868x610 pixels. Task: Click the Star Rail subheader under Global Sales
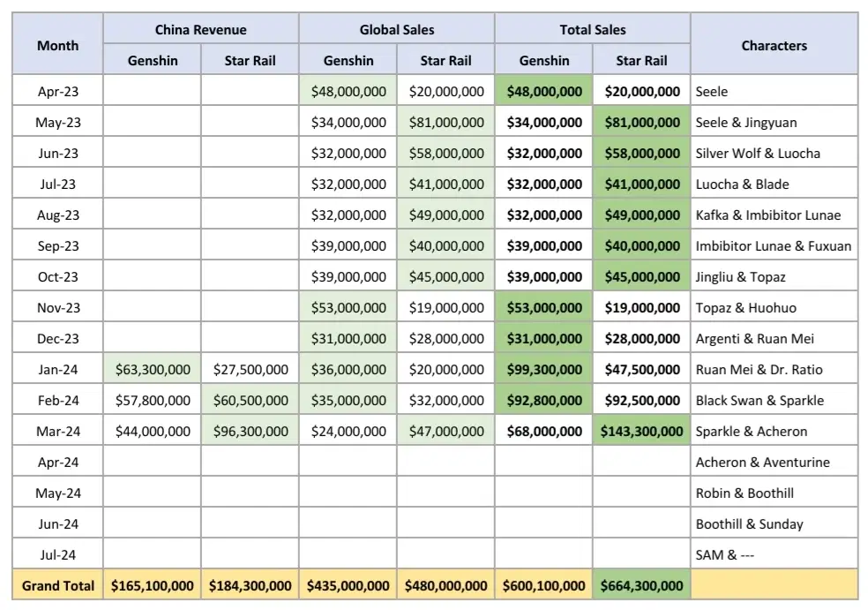coord(445,60)
